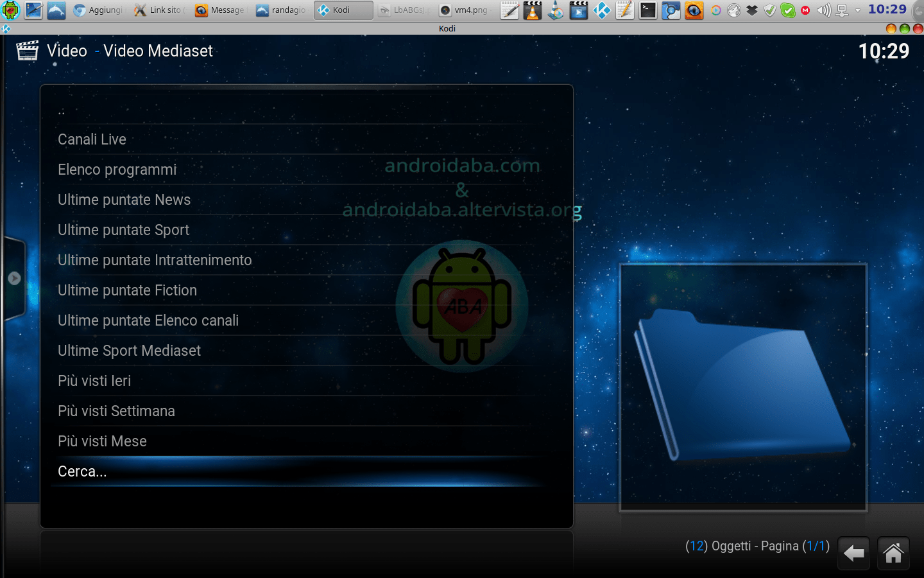
Task: Launch the blue video player clapperboard icon
Action: point(579,10)
